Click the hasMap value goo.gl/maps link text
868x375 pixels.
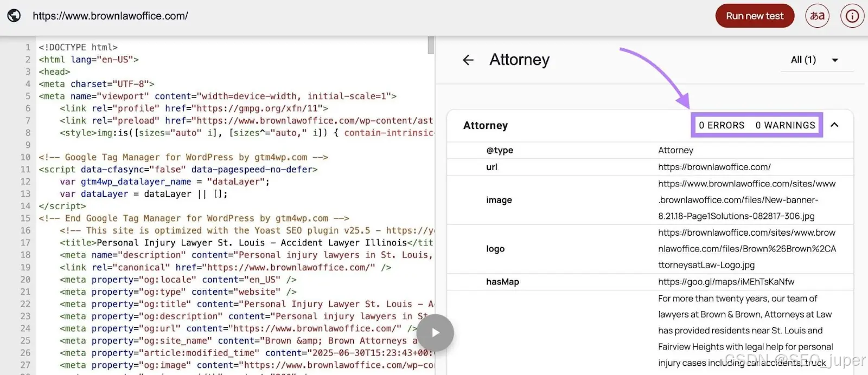point(726,282)
